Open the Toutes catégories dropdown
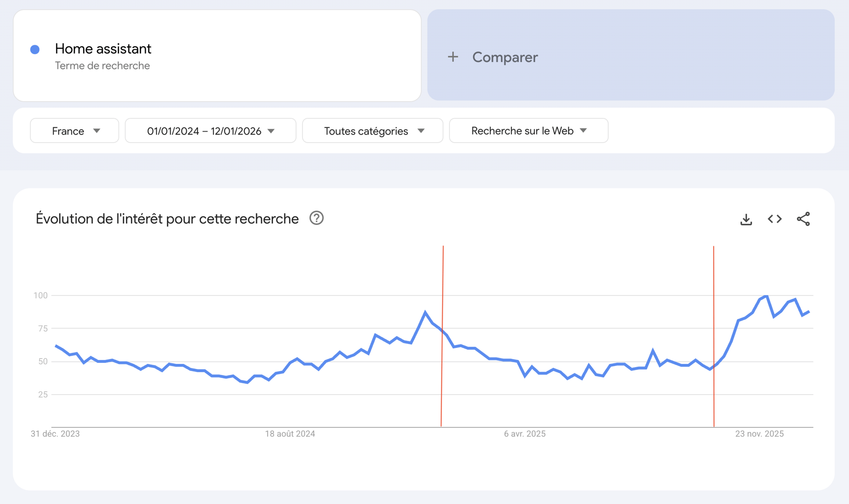 coord(373,131)
